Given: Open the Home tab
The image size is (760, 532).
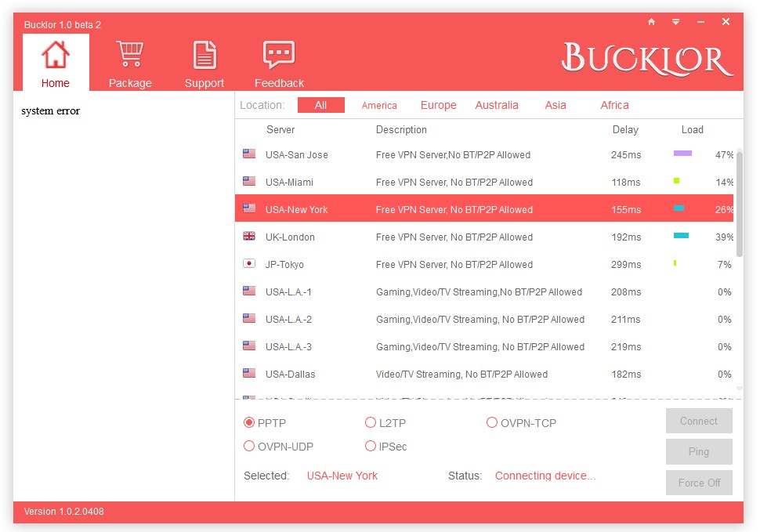Looking at the screenshot, I should [x=56, y=63].
